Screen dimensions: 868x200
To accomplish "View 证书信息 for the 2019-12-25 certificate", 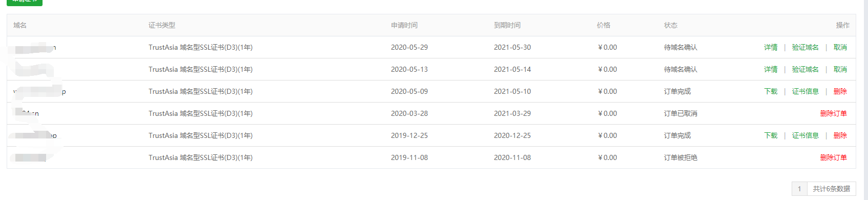I will [x=805, y=135].
